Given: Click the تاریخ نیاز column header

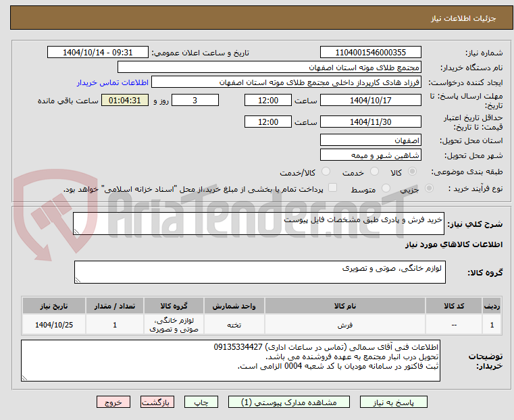Looking at the screenshot, I should pyautogui.click(x=54, y=306).
